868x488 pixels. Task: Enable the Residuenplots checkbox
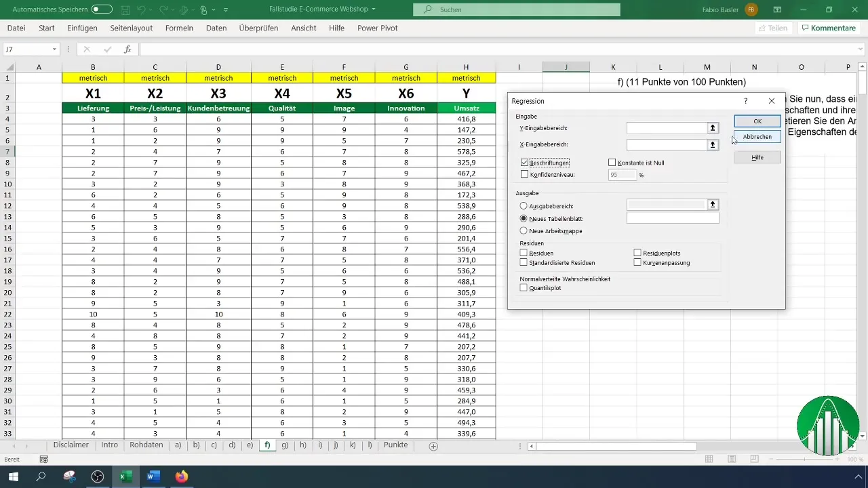click(x=637, y=253)
